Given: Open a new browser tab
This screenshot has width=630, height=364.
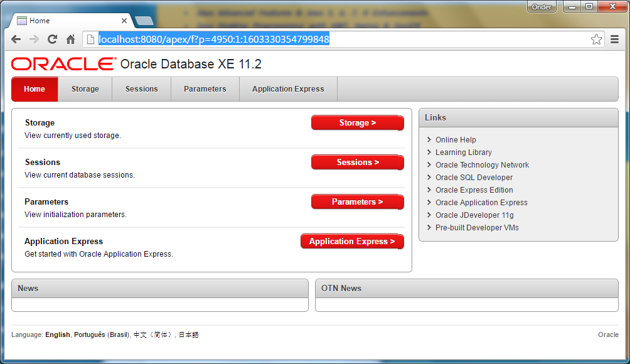Looking at the screenshot, I should point(144,21).
